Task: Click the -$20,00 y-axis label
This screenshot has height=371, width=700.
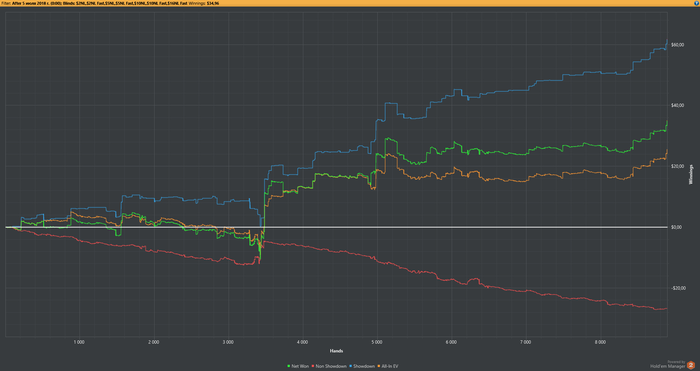Action: pyautogui.click(x=677, y=288)
